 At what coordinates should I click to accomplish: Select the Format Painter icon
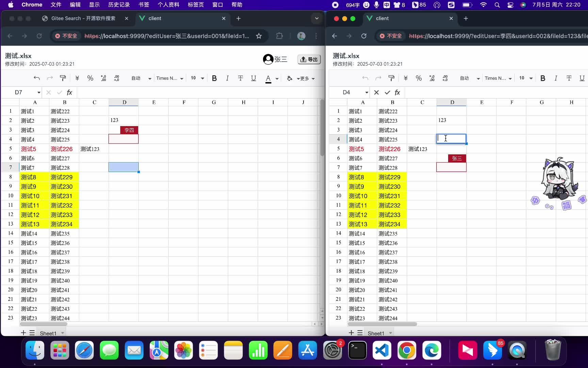63,78
